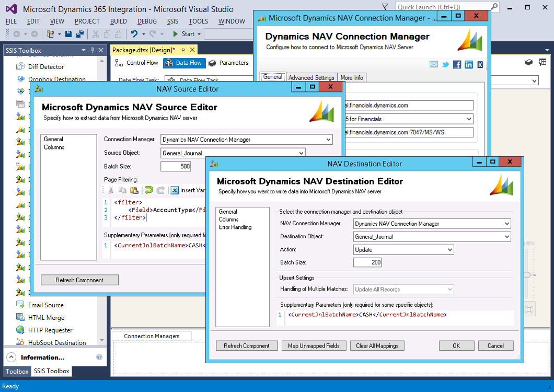The image size is (554, 392).
Task: Click Clear All Mappings button
Action: [377, 345]
